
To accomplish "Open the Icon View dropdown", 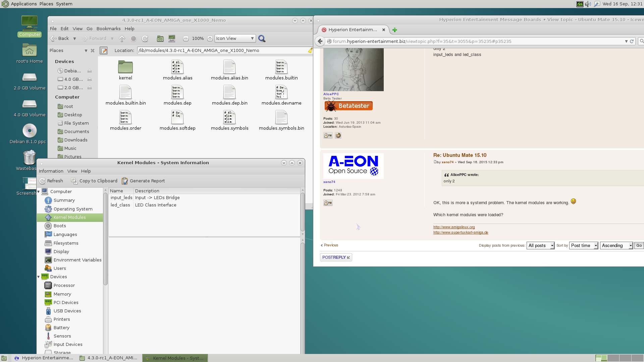I will [x=235, y=39].
